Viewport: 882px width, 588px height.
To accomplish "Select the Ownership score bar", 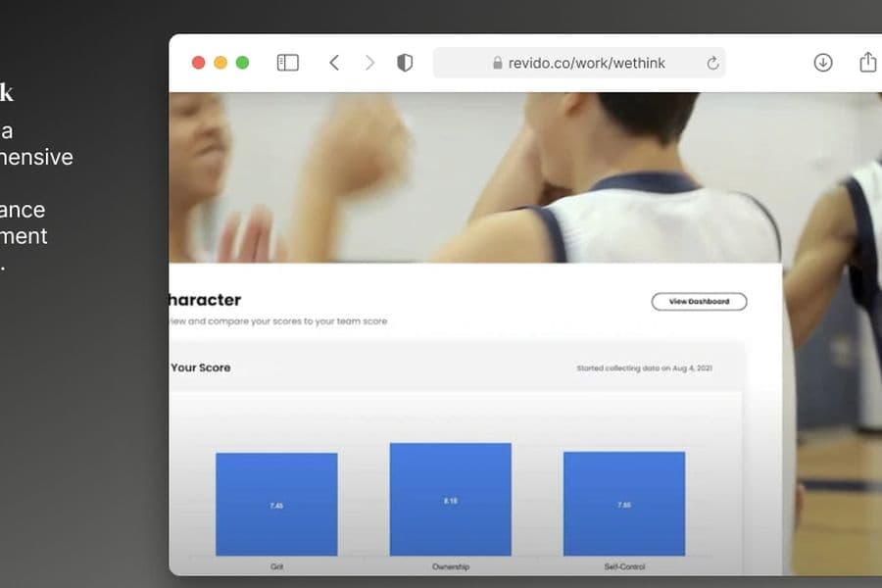I will point(451,500).
